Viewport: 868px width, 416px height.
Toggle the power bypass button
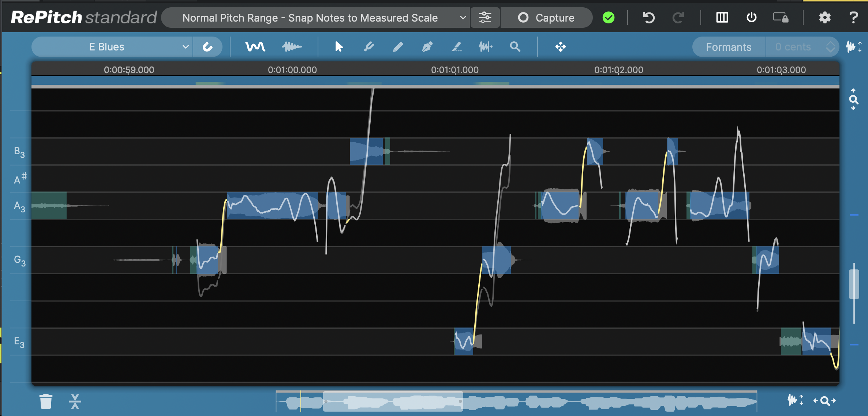click(751, 18)
